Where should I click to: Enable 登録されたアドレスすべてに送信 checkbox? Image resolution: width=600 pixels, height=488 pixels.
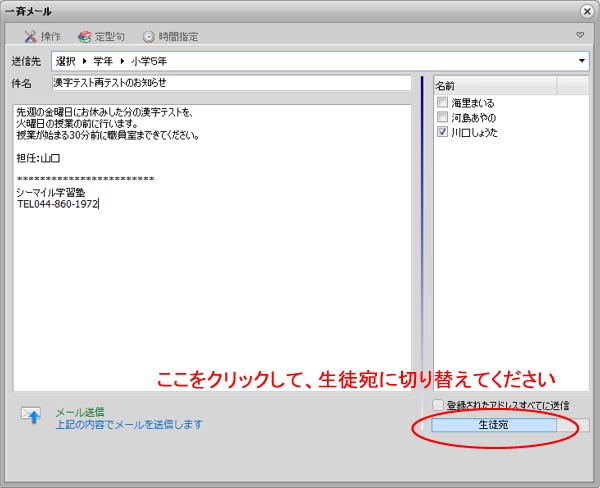(439, 405)
